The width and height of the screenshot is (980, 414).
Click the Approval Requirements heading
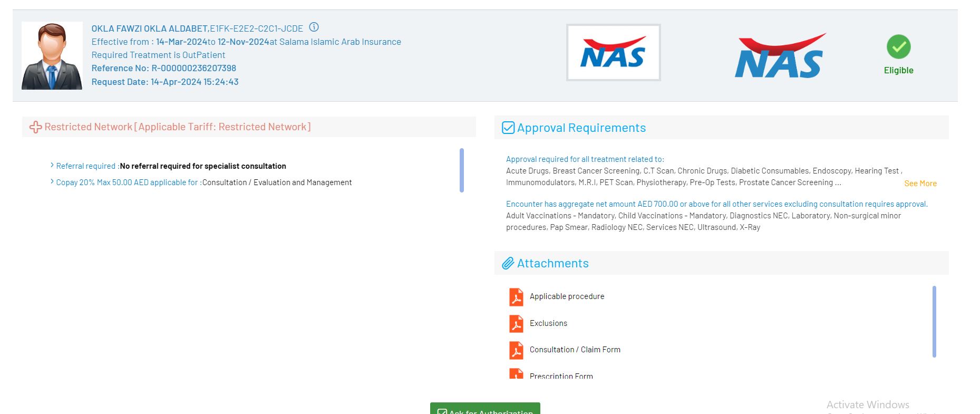581,128
